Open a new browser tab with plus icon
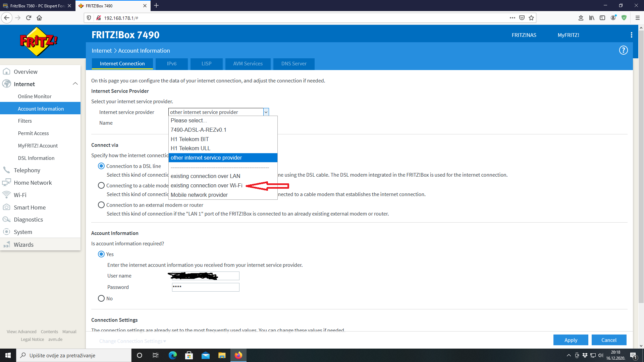This screenshot has height=362, width=644. tap(156, 5)
